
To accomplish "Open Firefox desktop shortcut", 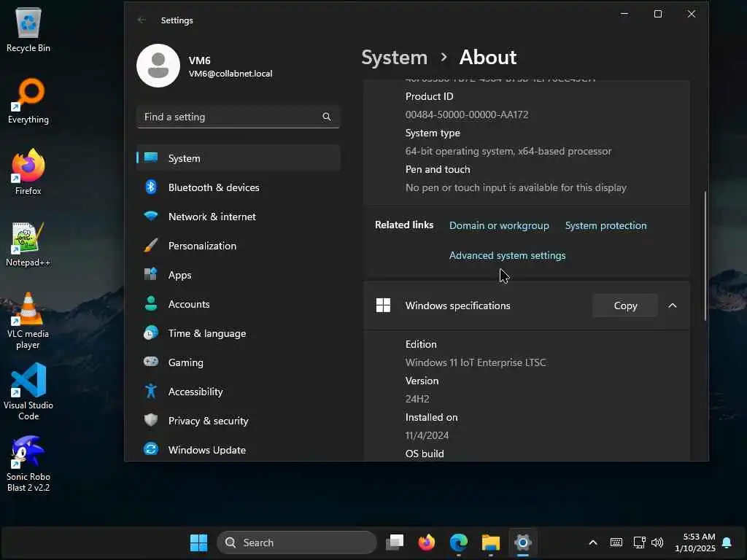I will pos(28,172).
